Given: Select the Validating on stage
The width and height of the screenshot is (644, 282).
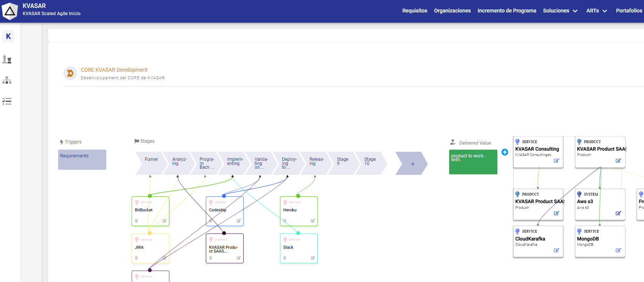Looking at the screenshot, I should [x=261, y=163].
